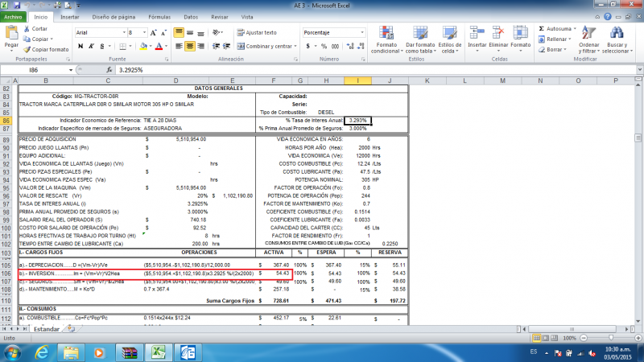The image size is (644, 362).
Task: Toggle bold (N) formatting
Action: pyautogui.click(x=80, y=47)
